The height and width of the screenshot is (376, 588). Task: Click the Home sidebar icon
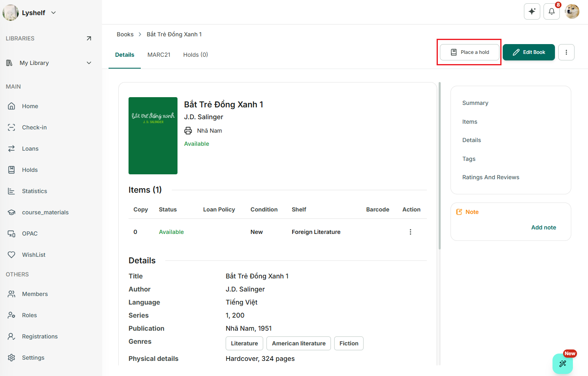point(11,106)
